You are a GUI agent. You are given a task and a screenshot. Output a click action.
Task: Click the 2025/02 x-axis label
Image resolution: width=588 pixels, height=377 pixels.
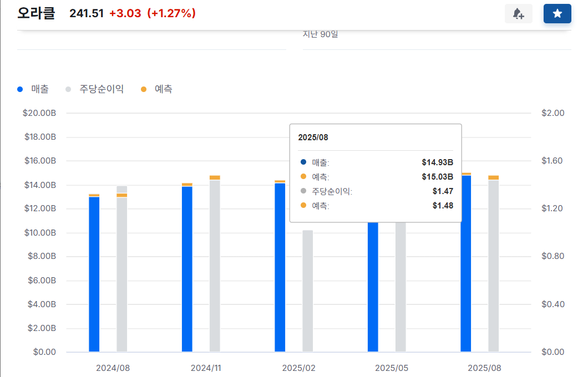click(x=299, y=368)
